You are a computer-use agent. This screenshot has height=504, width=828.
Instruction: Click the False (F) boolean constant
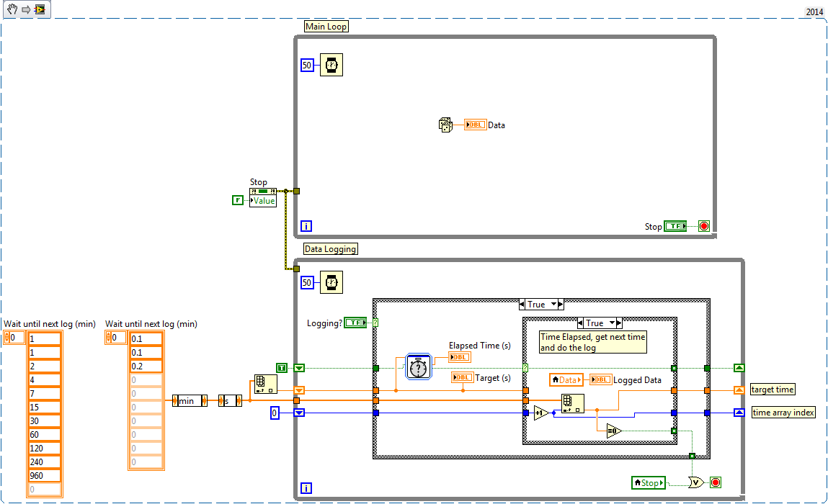click(x=238, y=200)
